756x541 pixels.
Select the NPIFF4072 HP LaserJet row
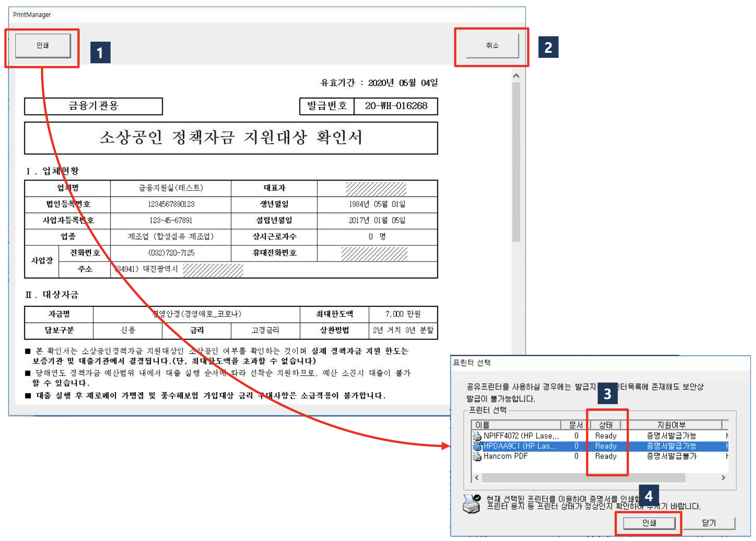(x=521, y=436)
